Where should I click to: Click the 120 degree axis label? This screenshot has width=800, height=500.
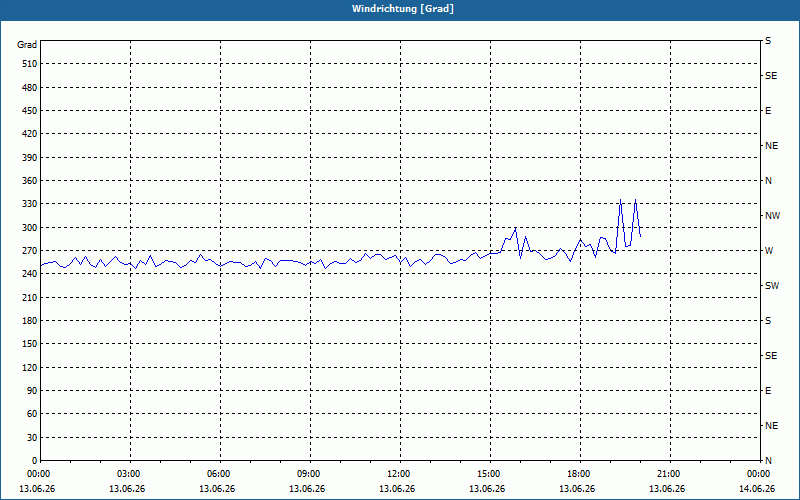[30, 367]
